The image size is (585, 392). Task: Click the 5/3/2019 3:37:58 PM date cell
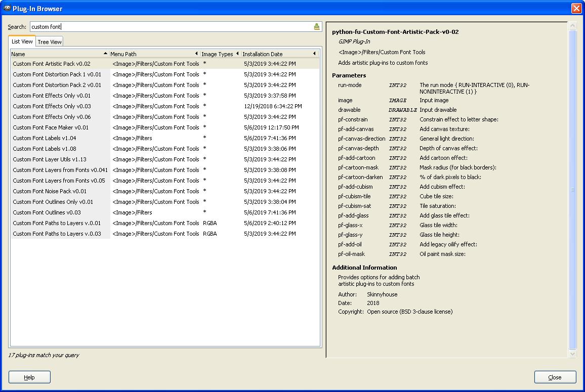[270, 96]
